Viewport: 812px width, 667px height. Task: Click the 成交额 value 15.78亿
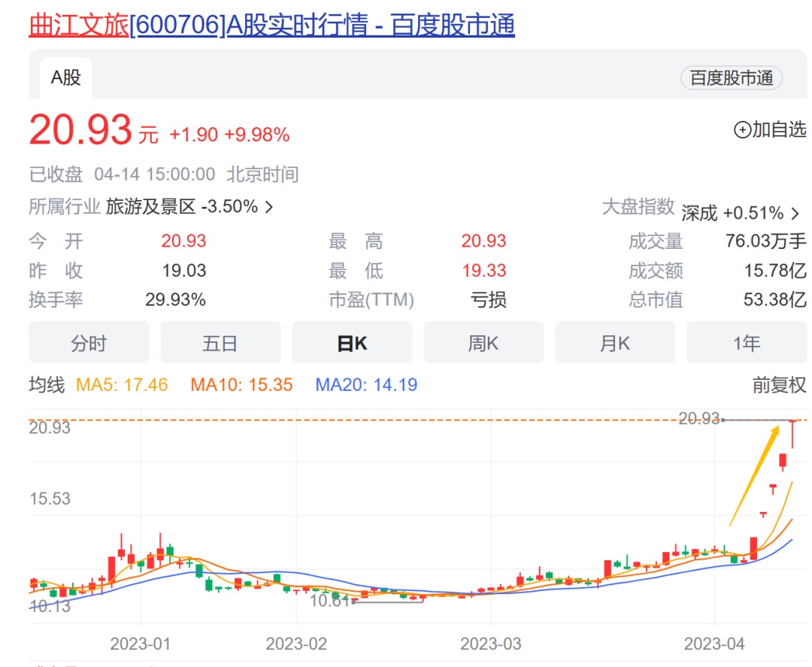(775, 270)
